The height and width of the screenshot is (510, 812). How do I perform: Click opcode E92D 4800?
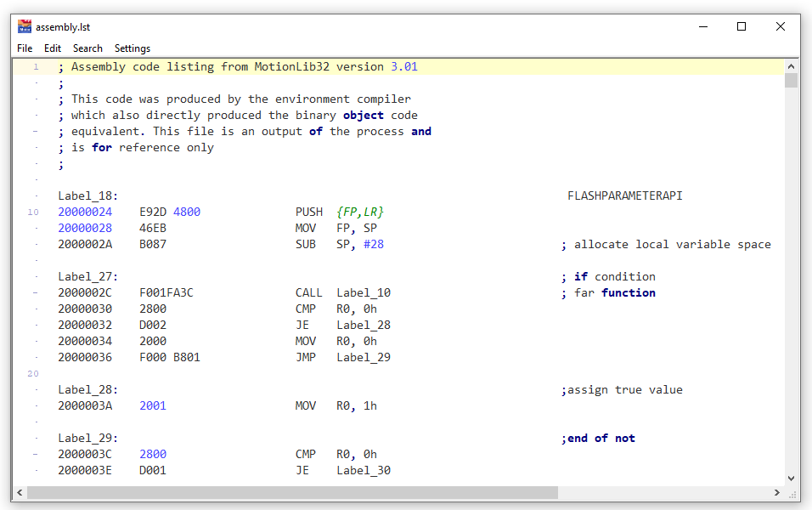(x=170, y=212)
